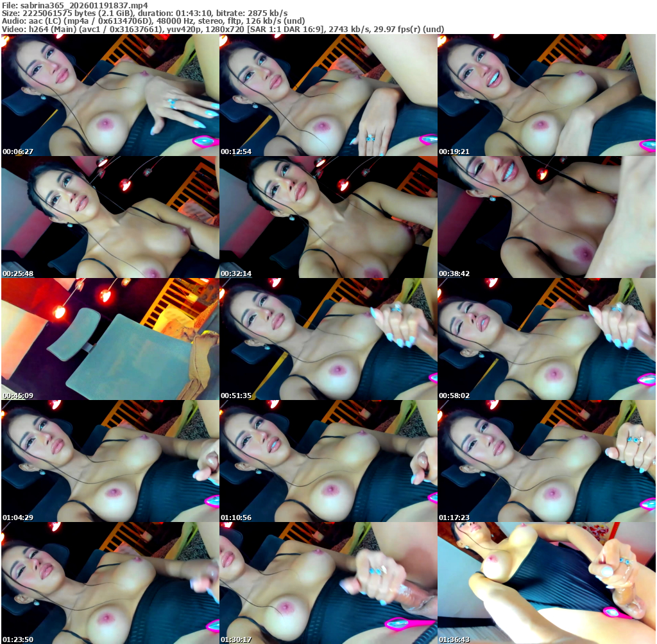657x644 pixels.
Task: Click the thumbnail stamped 01:04:29
Action: [110, 461]
